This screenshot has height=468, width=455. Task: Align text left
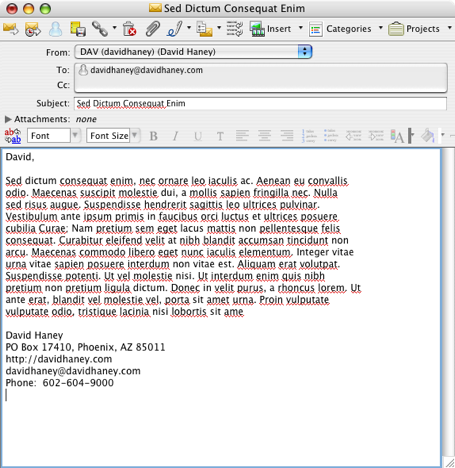[242, 136]
